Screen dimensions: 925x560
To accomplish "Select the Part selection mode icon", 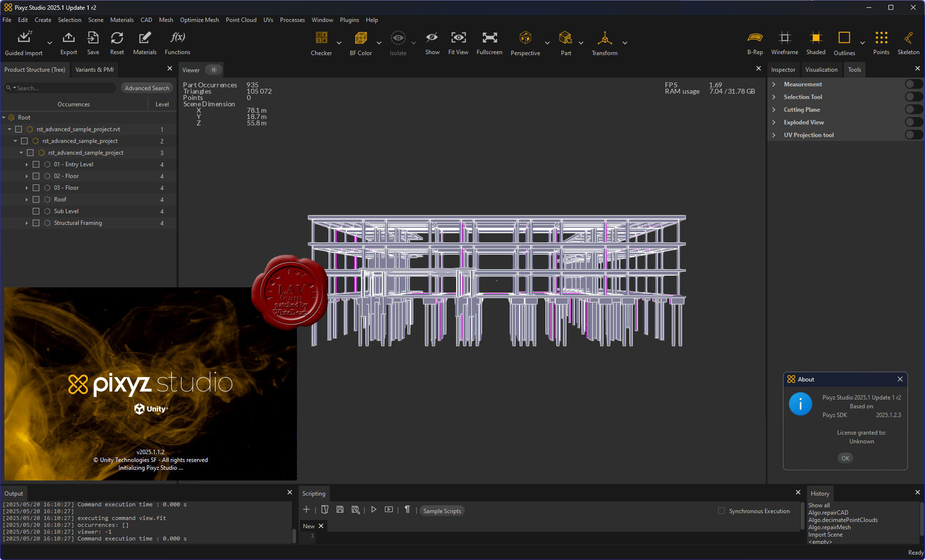I will (565, 38).
